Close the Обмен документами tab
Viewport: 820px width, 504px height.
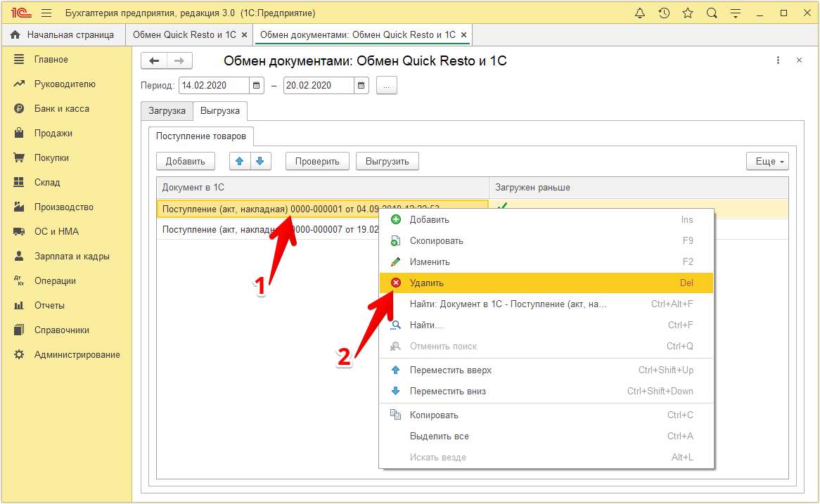(x=463, y=35)
